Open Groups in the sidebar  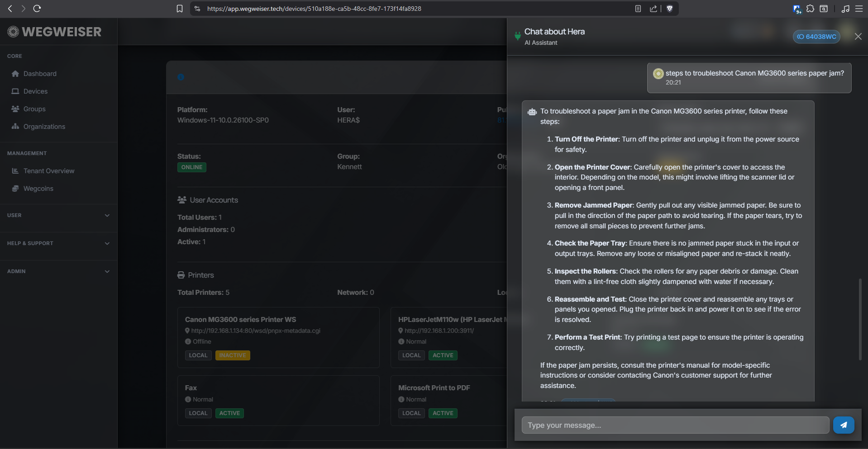pos(34,109)
